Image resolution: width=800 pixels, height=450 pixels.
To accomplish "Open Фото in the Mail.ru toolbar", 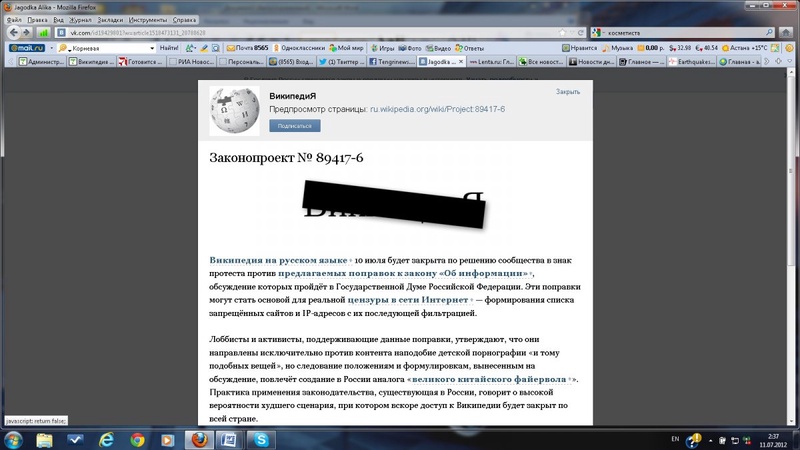I will (410, 48).
